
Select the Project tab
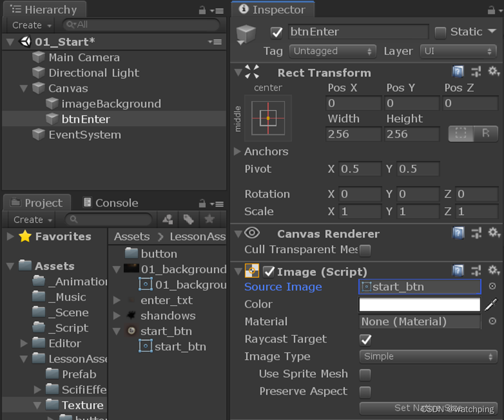pyautogui.click(x=37, y=203)
